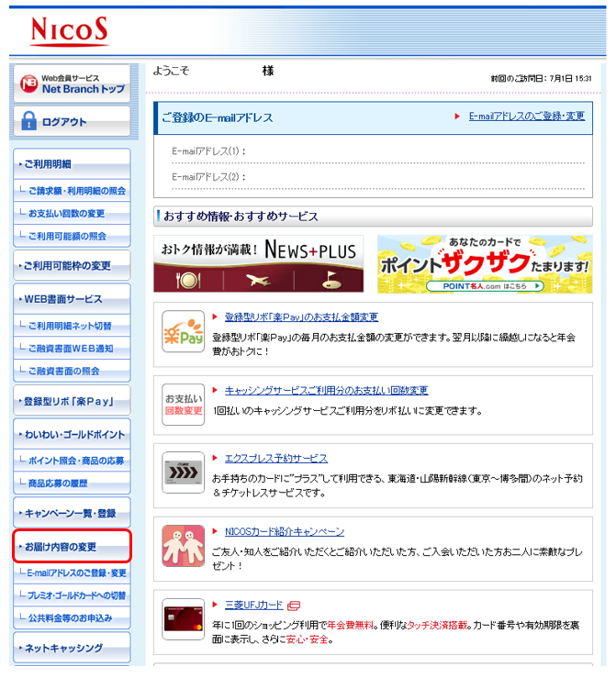
Task: Select ご融資書面WEB通知 sidebar item
Action: pyautogui.click(x=72, y=348)
